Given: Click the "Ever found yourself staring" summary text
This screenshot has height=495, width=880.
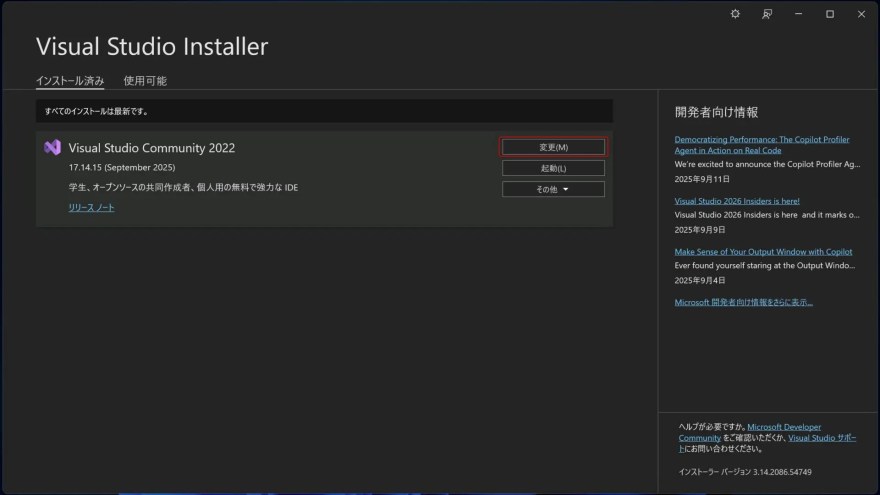Looking at the screenshot, I should 765,265.
